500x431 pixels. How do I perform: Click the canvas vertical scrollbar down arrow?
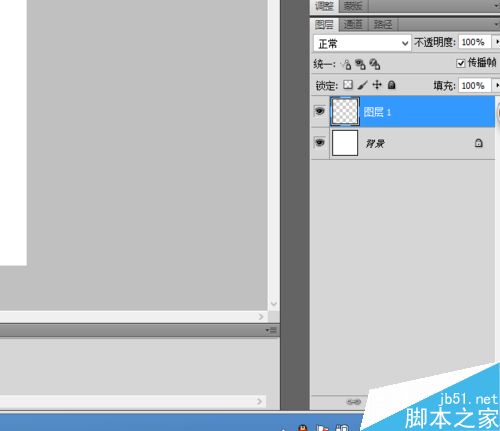[x=274, y=304]
